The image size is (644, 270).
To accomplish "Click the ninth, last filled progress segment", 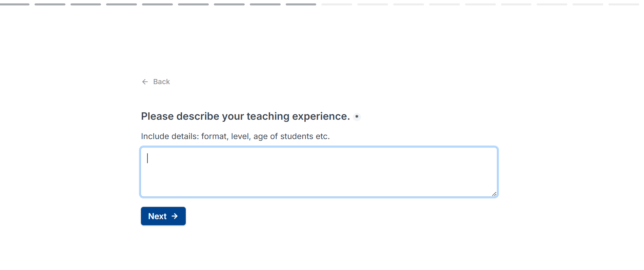I will coord(301,4).
